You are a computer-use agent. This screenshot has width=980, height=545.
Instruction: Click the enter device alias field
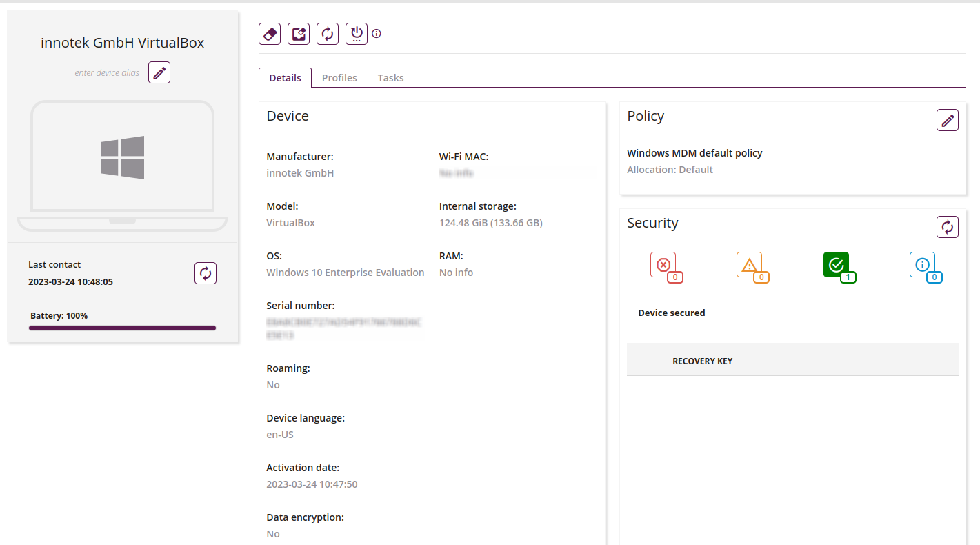click(107, 72)
